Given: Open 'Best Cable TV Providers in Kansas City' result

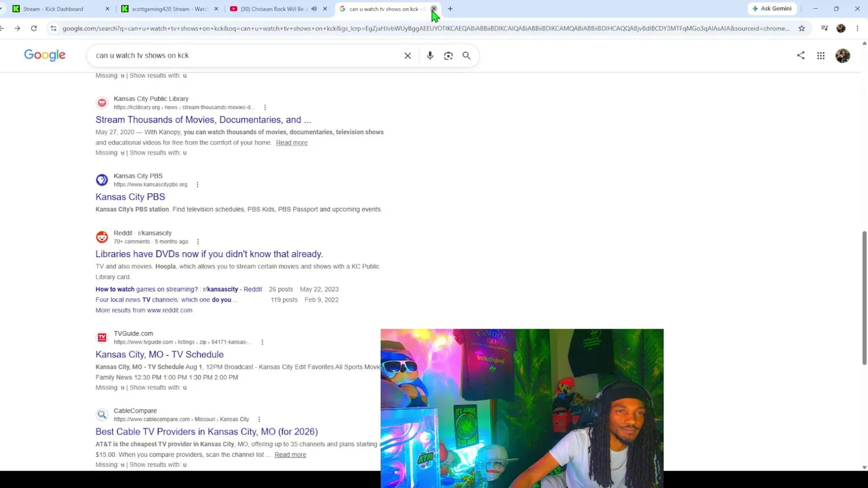Looking at the screenshot, I should pos(207,432).
